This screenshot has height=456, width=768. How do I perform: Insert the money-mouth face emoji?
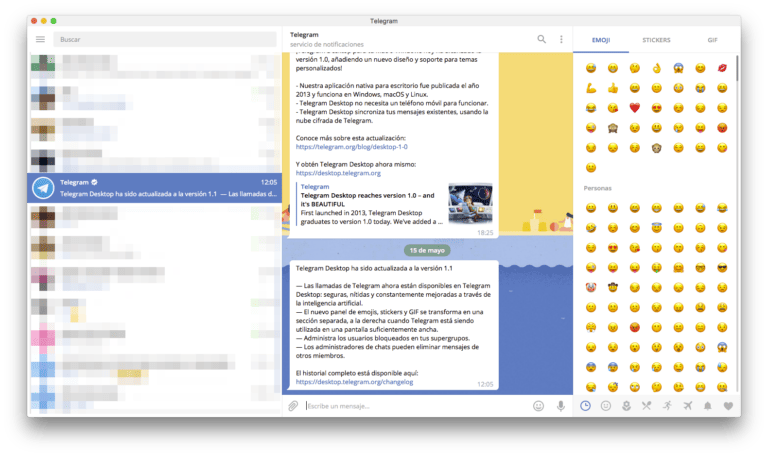pos(657,267)
